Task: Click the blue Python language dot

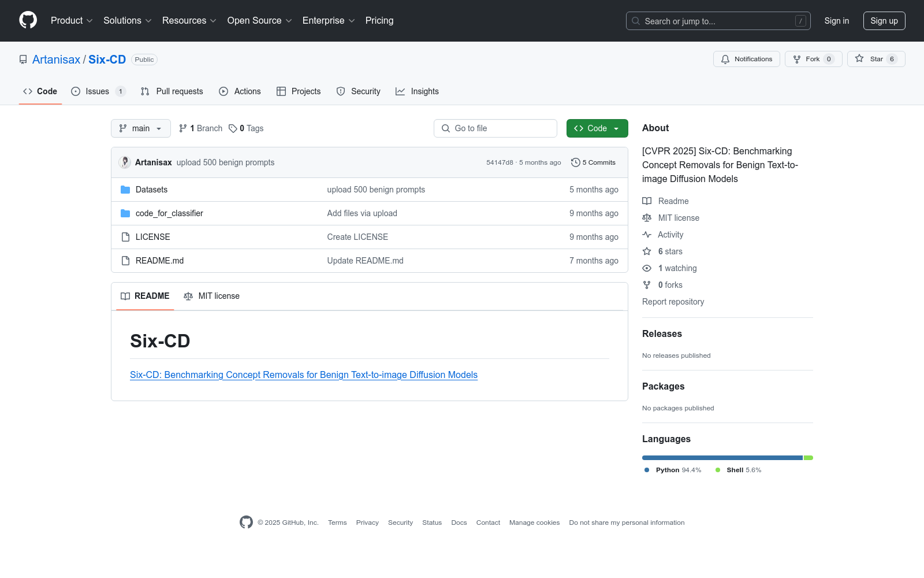Action: [x=647, y=470]
